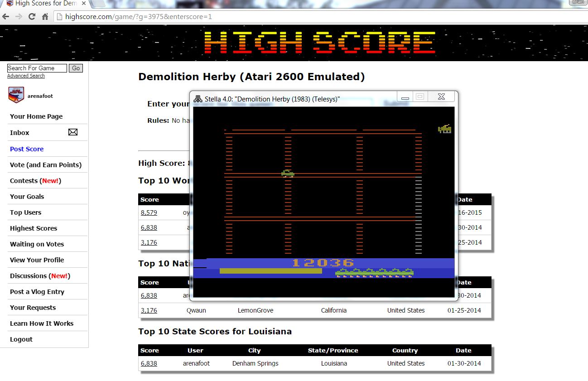Image resolution: width=588 pixels, height=381 pixels.
Task: Click the browser reload icon
Action: point(32,17)
